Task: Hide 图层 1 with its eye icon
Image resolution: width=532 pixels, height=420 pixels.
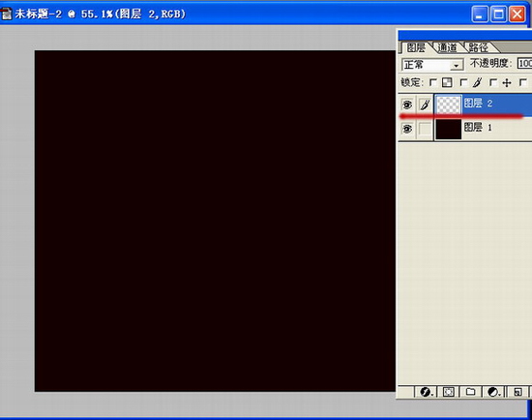Action: (x=407, y=129)
